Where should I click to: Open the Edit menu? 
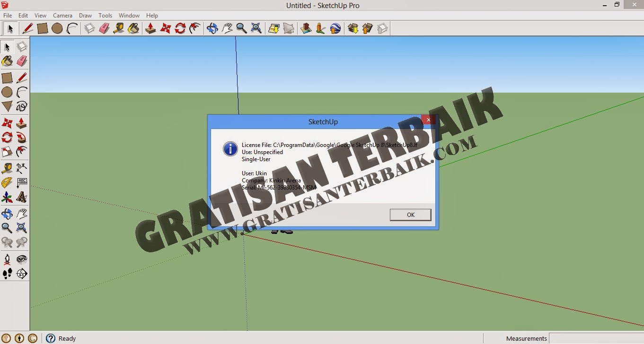click(x=23, y=16)
